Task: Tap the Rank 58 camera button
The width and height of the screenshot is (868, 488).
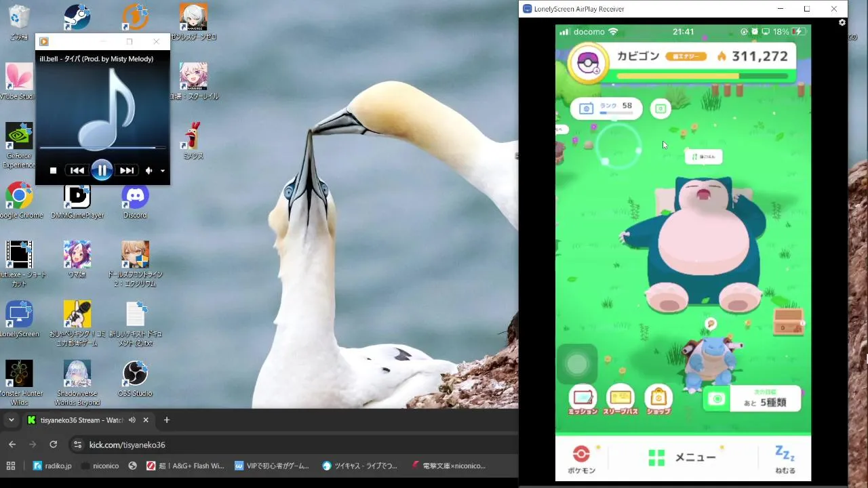Action: pyautogui.click(x=606, y=108)
